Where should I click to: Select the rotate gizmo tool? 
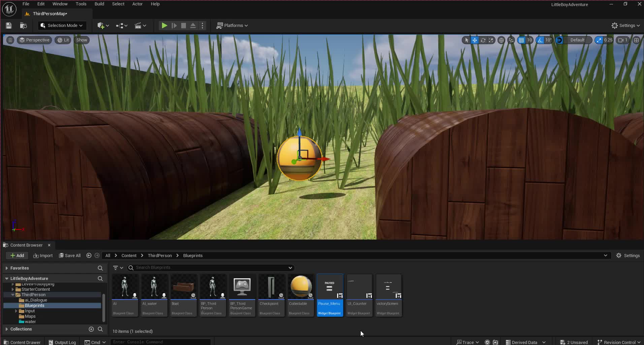pos(483,40)
